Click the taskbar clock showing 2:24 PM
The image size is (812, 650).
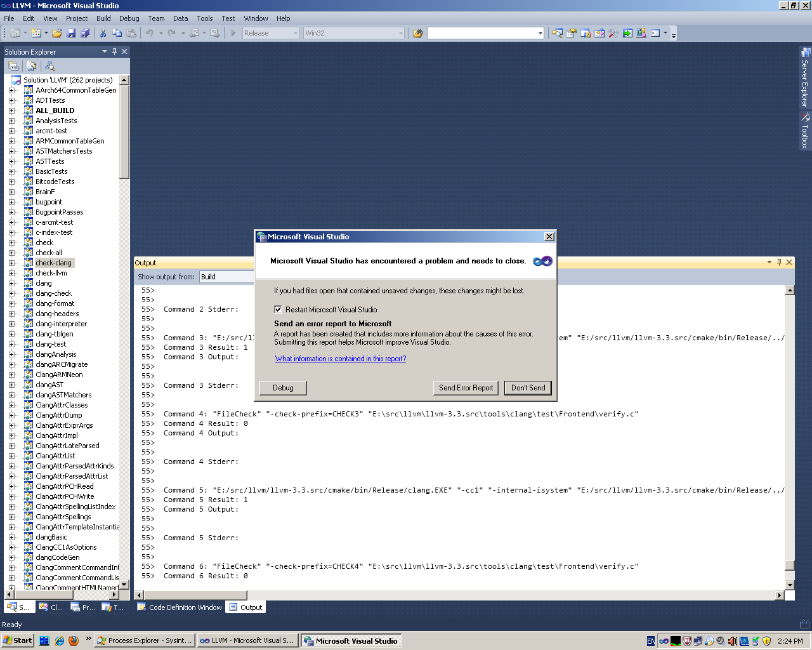point(790,641)
